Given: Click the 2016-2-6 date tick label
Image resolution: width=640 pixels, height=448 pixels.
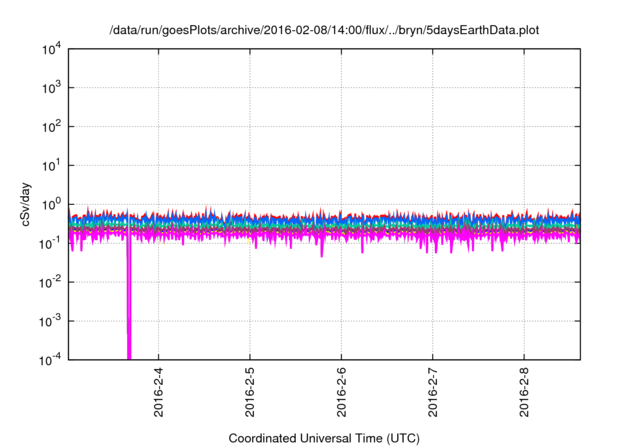Looking at the screenshot, I should coord(341,392).
